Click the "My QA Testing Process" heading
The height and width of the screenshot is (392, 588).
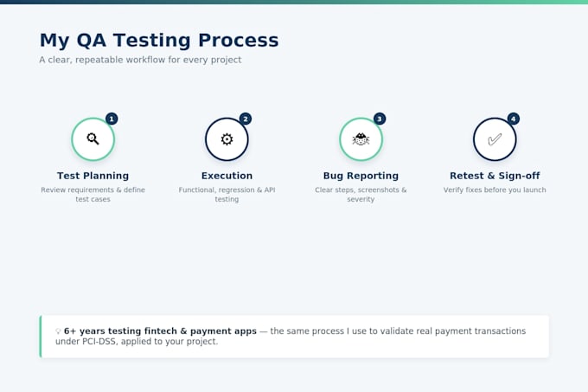[159, 40]
